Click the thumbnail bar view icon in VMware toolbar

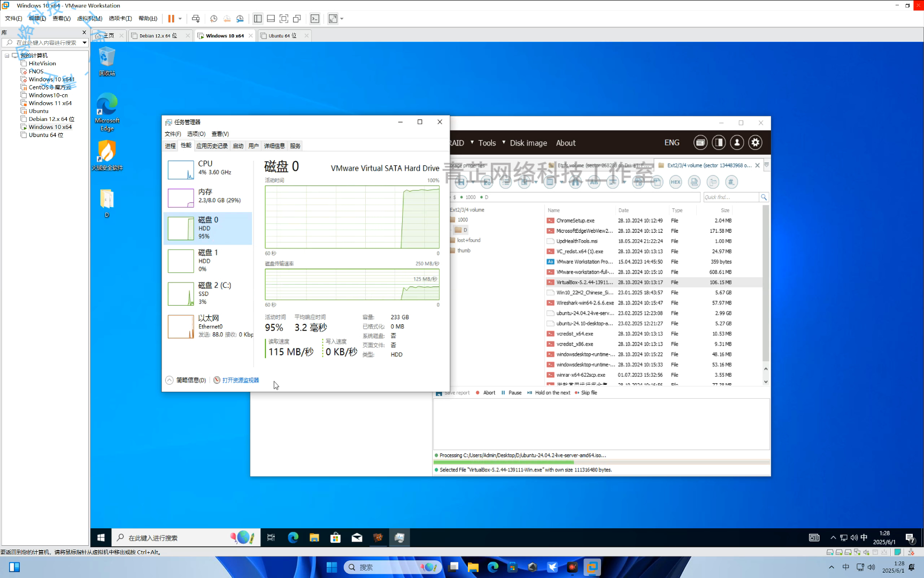click(x=271, y=19)
